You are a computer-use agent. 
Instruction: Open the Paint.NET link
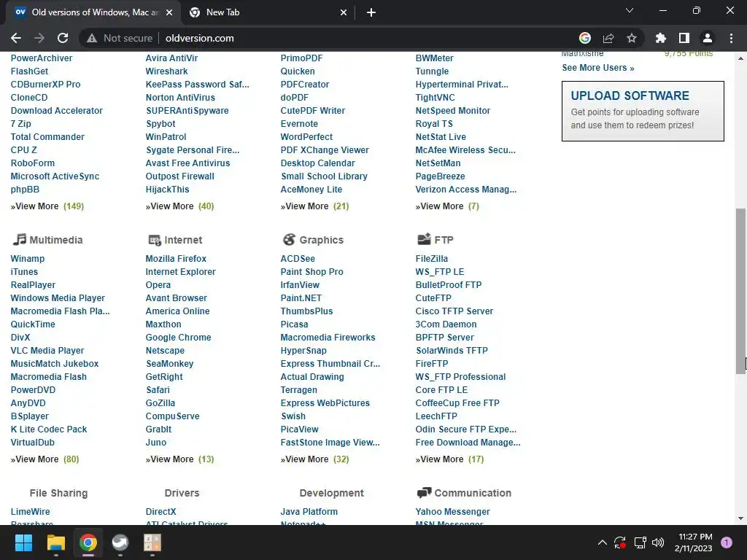301,298
